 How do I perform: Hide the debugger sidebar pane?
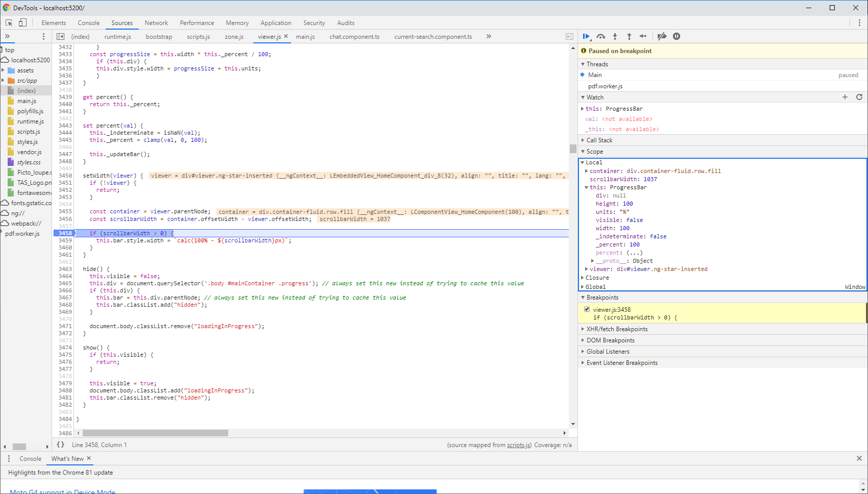(569, 36)
